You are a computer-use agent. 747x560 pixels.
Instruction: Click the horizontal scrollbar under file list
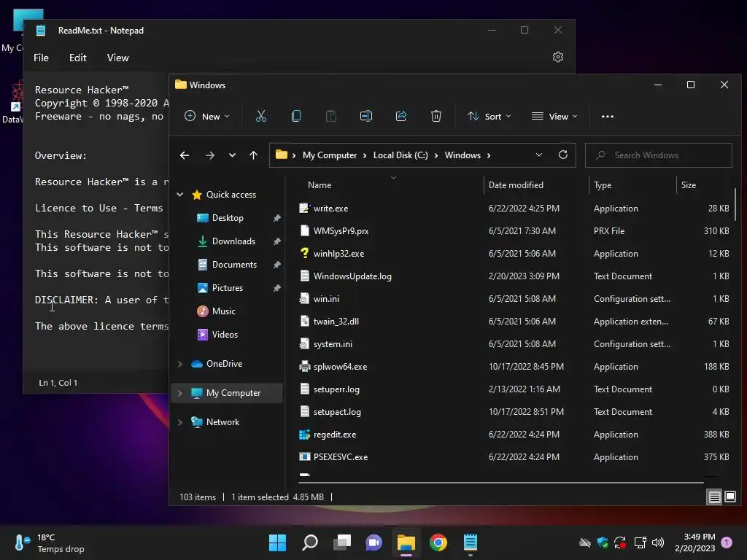501,483
